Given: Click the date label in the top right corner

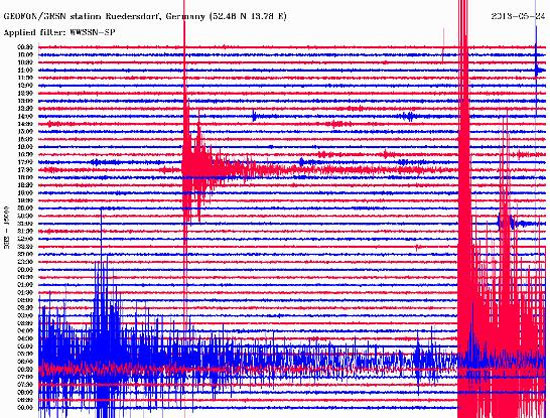Looking at the screenshot, I should 518,16.
